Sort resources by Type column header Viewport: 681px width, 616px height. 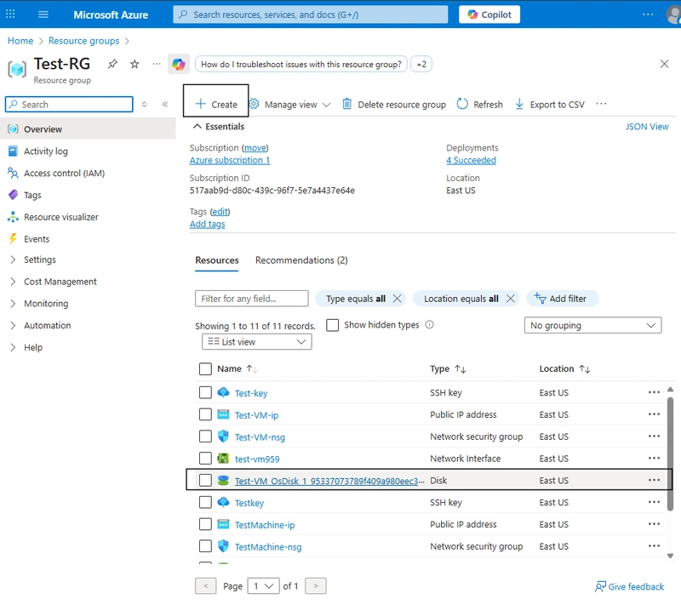click(448, 369)
